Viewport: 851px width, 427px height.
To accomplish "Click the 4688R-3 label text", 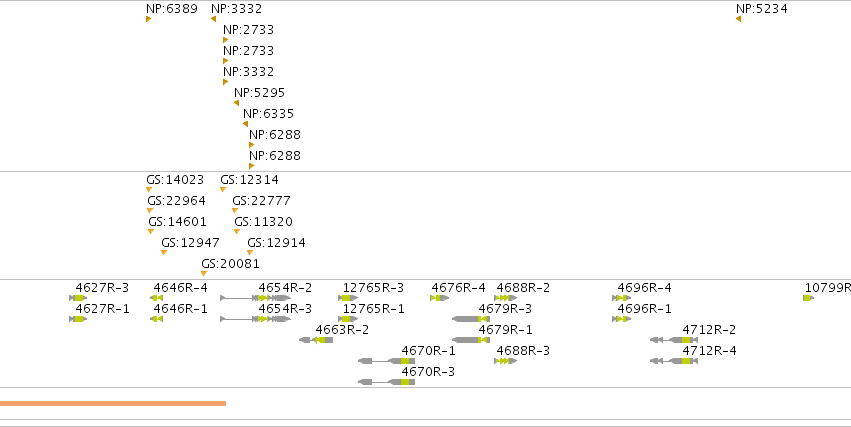I will [x=523, y=350].
